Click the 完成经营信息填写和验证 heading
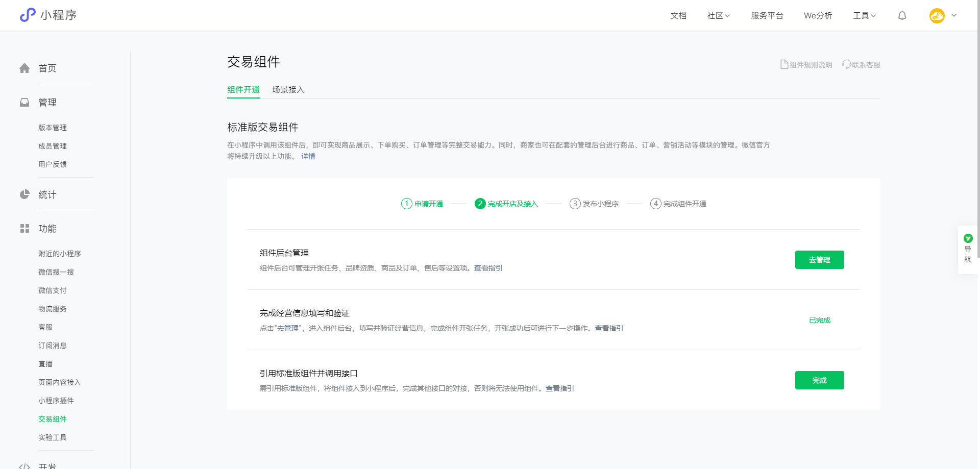 point(305,313)
